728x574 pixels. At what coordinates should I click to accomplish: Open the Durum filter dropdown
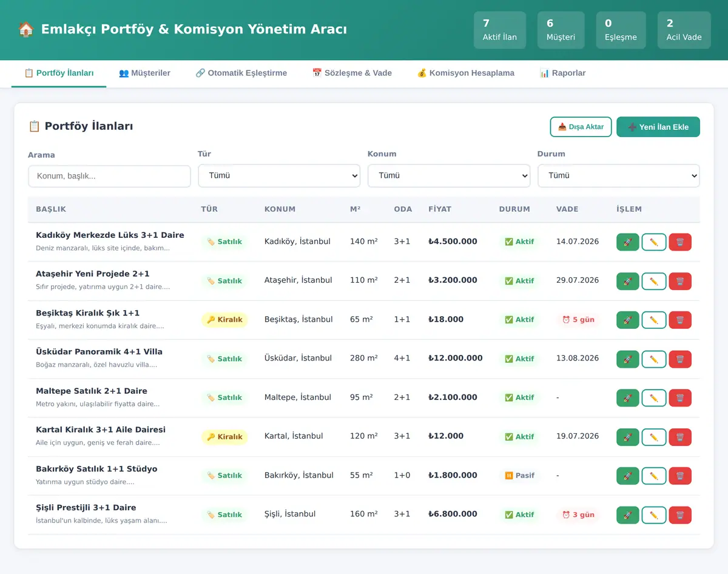tap(619, 176)
